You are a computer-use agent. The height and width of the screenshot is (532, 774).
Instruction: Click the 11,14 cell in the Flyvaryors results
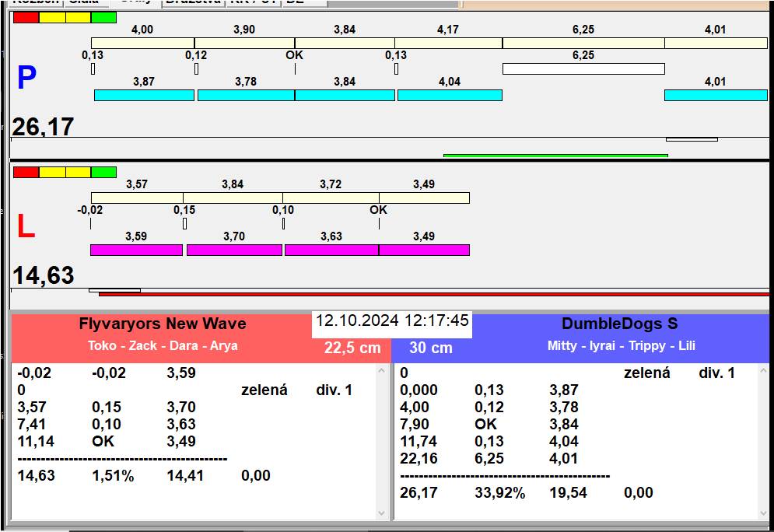coord(36,442)
